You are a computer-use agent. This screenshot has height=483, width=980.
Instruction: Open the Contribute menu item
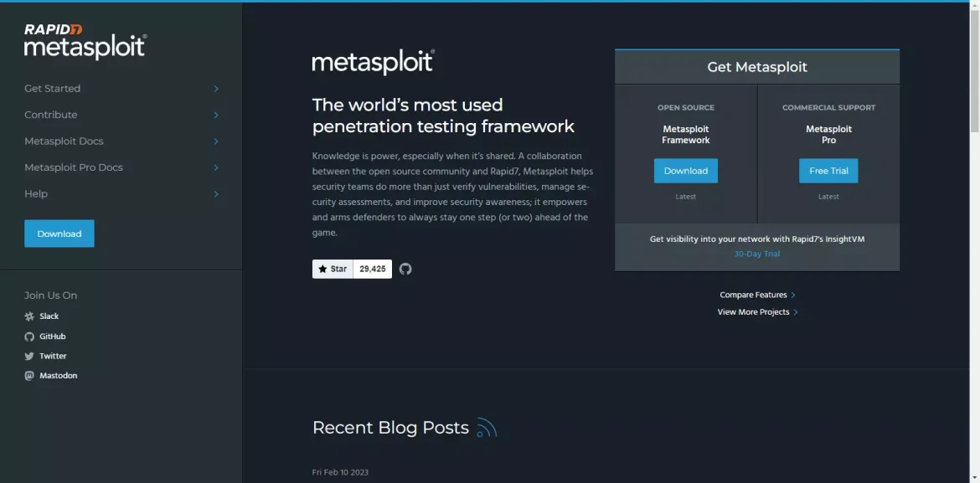50,115
